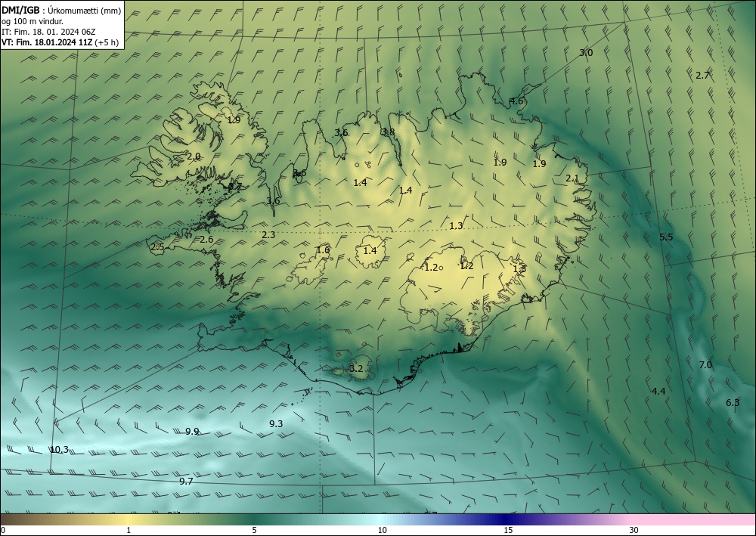The image size is (756, 536).
Task: Click the 7.0 value on the map
Action: tap(705, 365)
